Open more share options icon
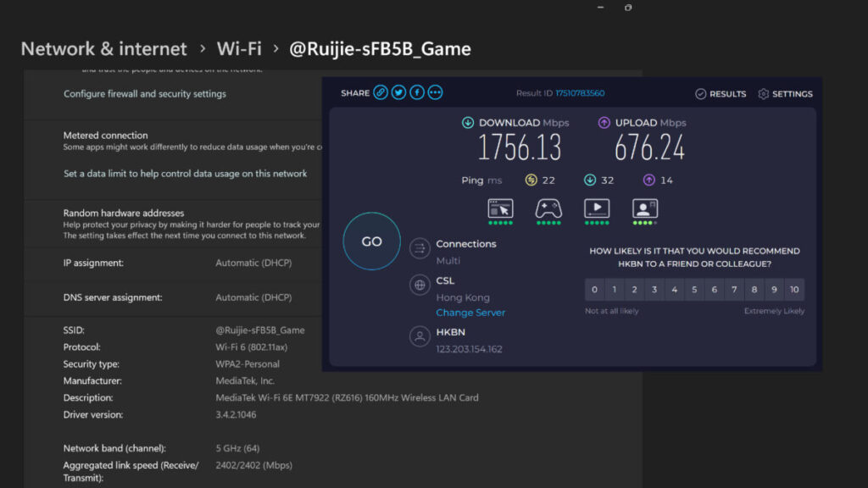The width and height of the screenshot is (868, 488). click(x=435, y=92)
